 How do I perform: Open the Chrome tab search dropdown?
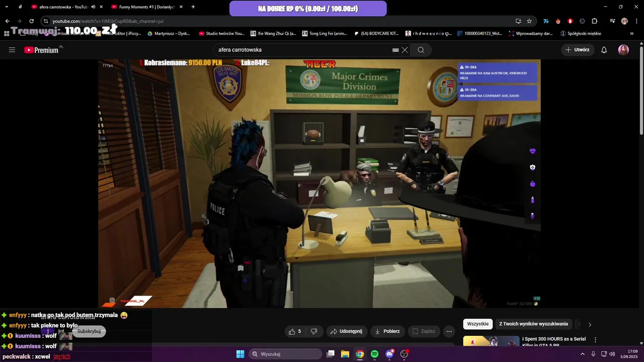[7, 7]
